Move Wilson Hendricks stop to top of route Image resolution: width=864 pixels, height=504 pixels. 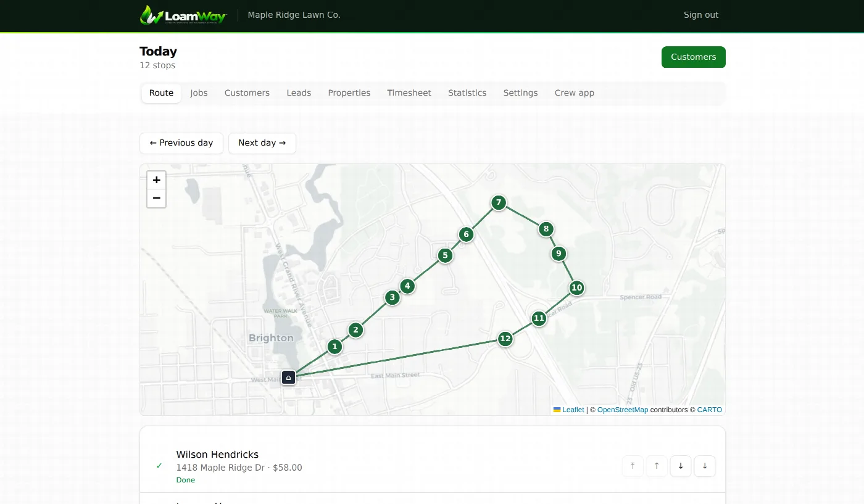point(633,466)
